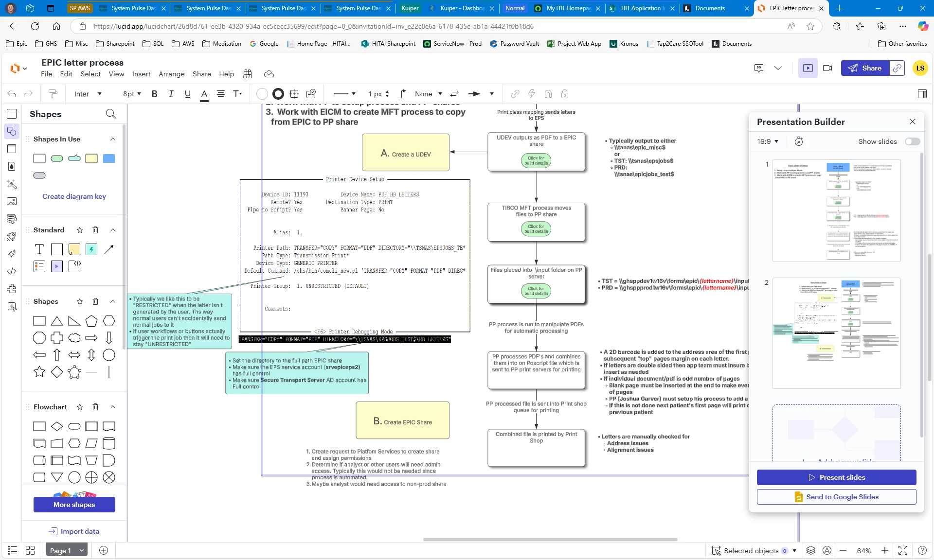Click the insert link icon
934x560 pixels.
515,94
